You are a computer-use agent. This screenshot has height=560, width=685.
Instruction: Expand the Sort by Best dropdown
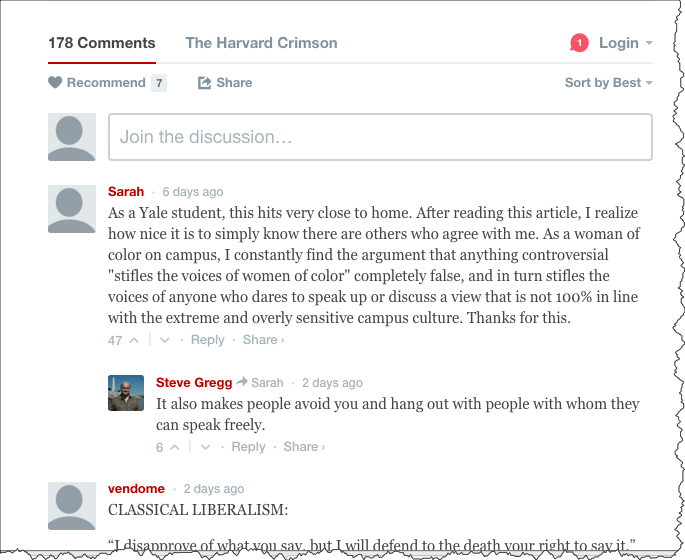608,83
